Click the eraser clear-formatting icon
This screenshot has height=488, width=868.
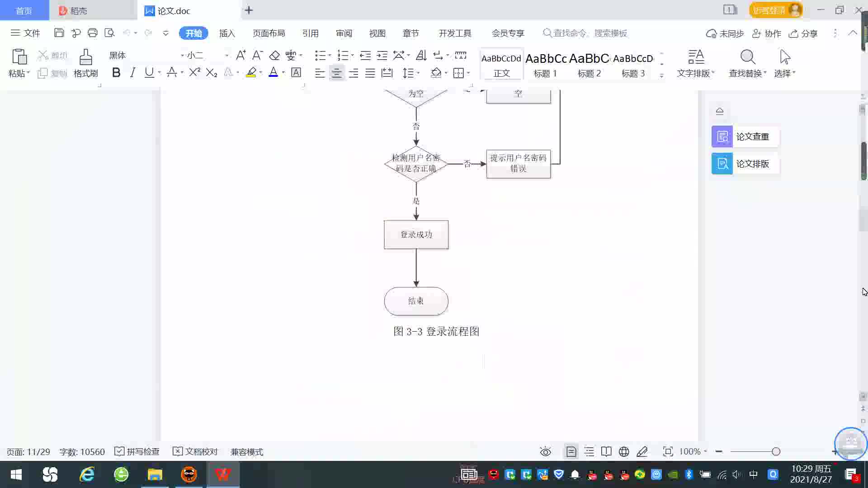pos(274,56)
